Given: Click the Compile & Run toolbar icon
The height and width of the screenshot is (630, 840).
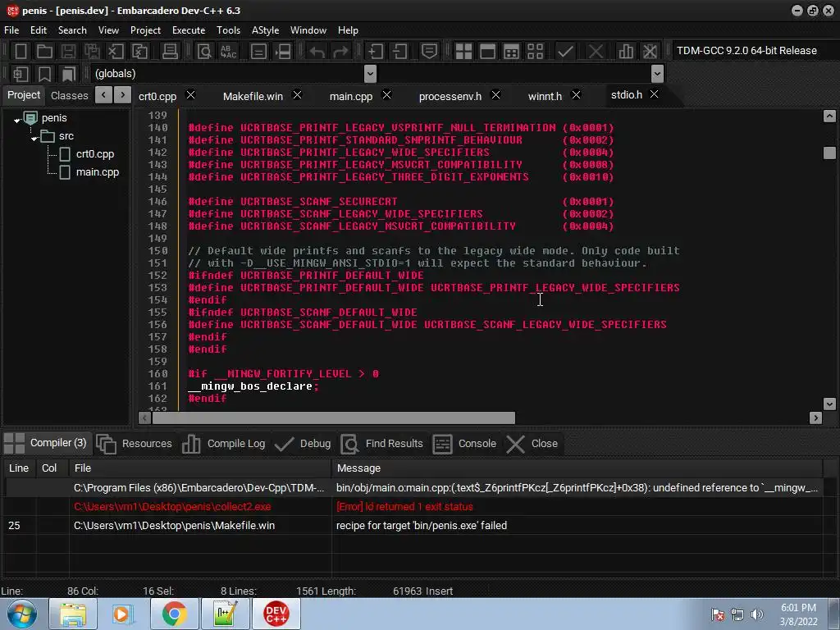Looking at the screenshot, I should coord(512,52).
